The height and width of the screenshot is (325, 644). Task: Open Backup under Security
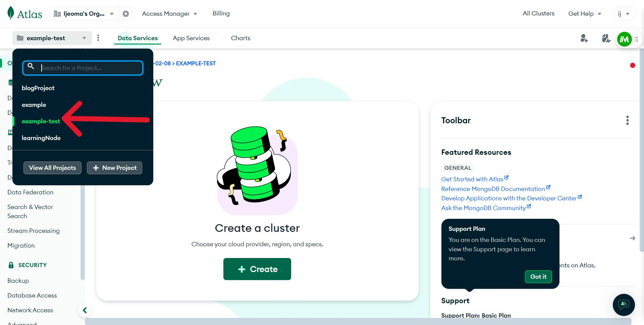18,281
